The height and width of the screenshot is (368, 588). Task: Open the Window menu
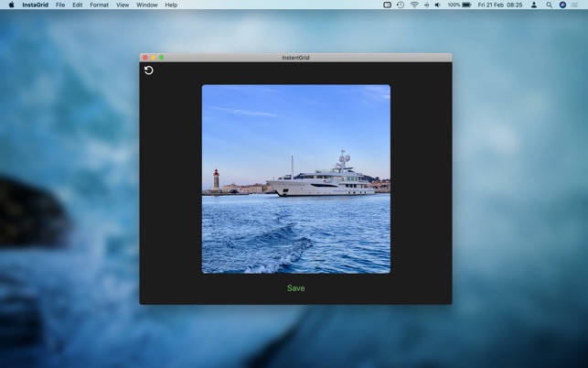click(146, 5)
